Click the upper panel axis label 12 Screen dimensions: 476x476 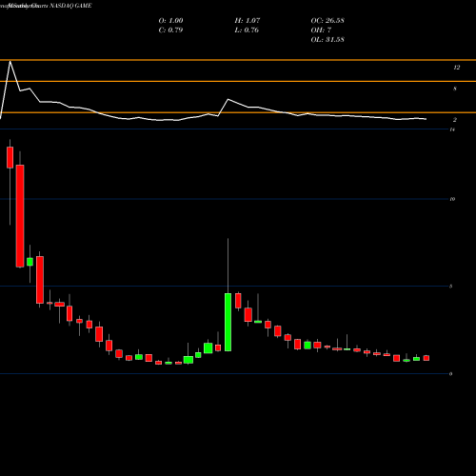click(x=456, y=68)
